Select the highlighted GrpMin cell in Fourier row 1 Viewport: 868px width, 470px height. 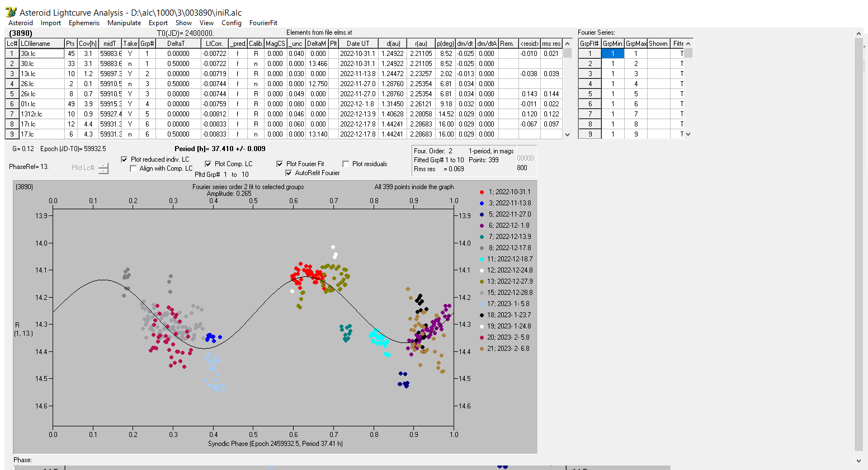(x=613, y=54)
